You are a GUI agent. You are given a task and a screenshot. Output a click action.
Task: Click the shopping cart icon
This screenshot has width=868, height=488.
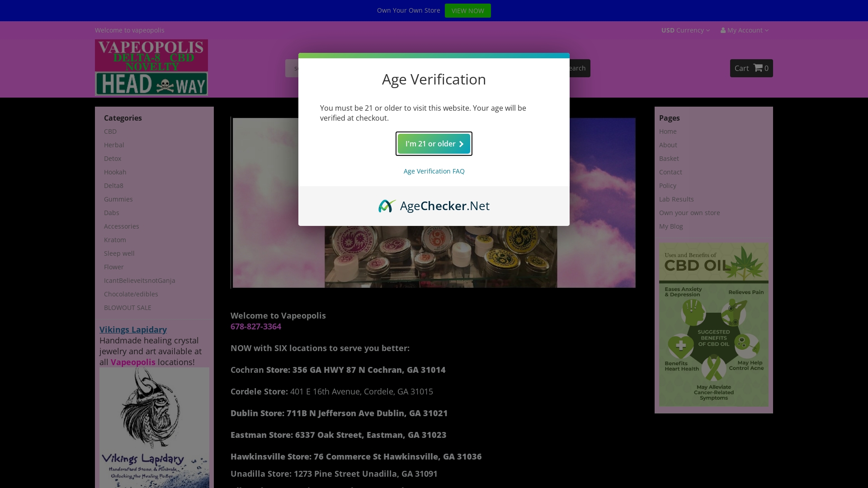(758, 68)
